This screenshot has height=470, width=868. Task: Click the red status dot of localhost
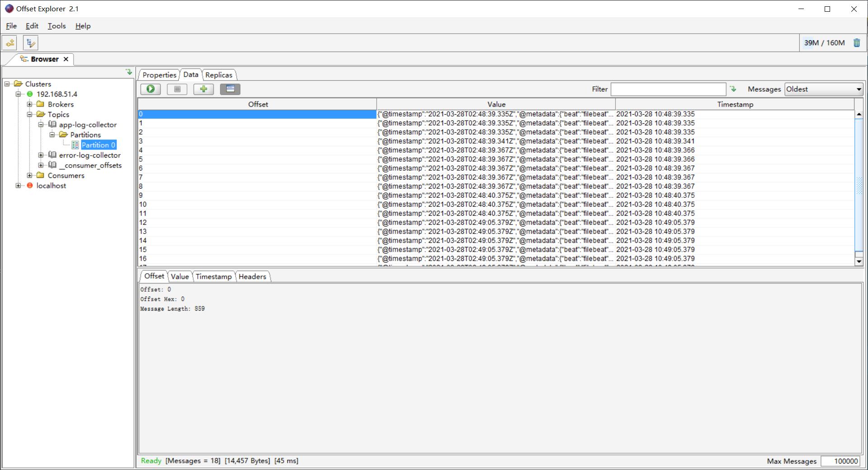click(x=30, y=186)
